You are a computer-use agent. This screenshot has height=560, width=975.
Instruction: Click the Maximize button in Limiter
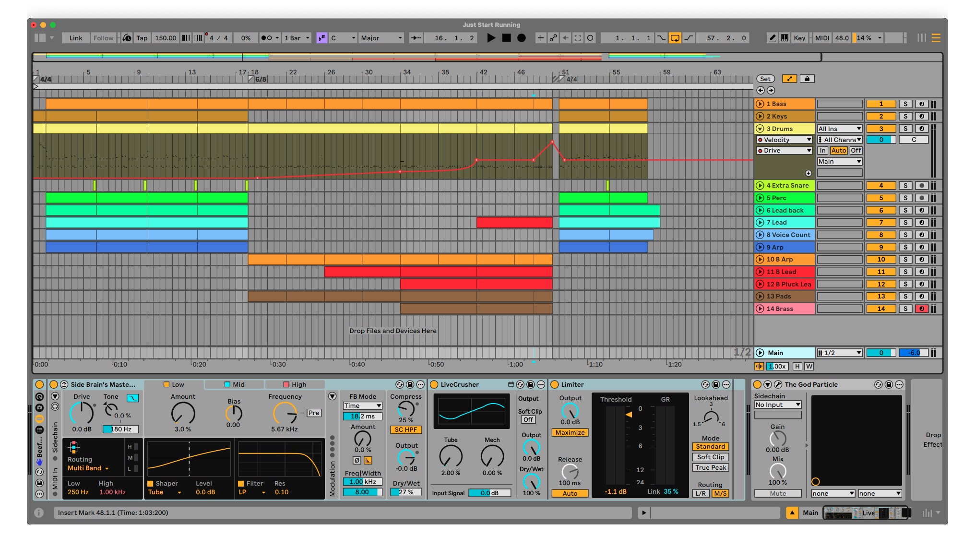pyautogui.click(x=570, y=432)
